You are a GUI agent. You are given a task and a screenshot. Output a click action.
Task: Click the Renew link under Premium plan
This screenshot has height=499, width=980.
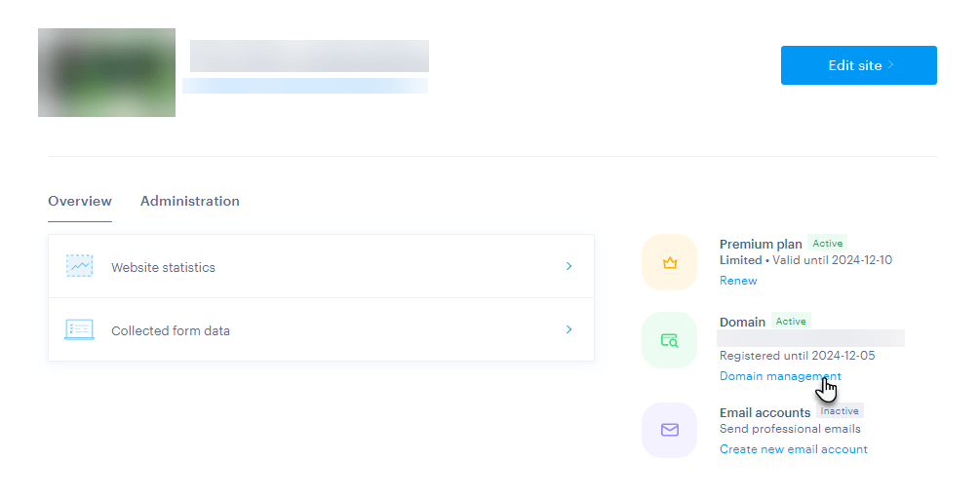[738, 281]
